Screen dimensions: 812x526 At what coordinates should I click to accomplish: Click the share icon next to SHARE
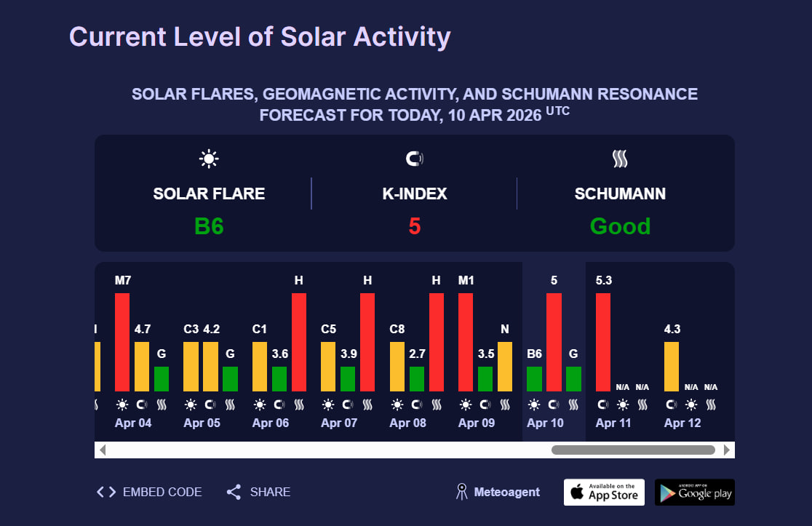tap(234, 492)
